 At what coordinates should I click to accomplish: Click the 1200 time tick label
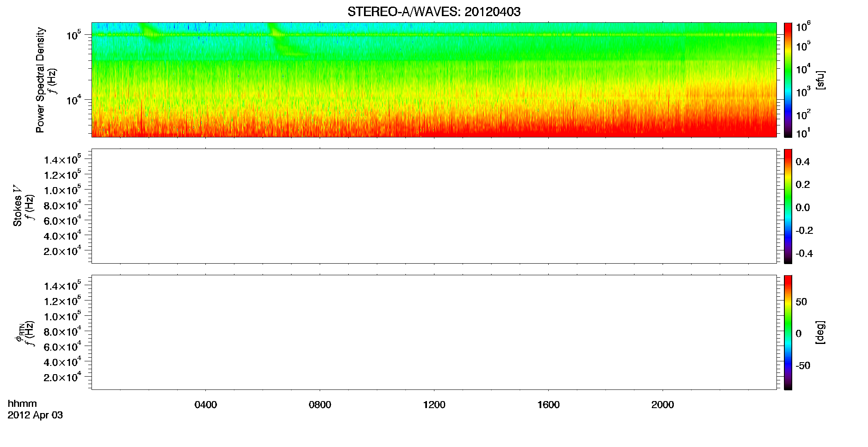434,405
